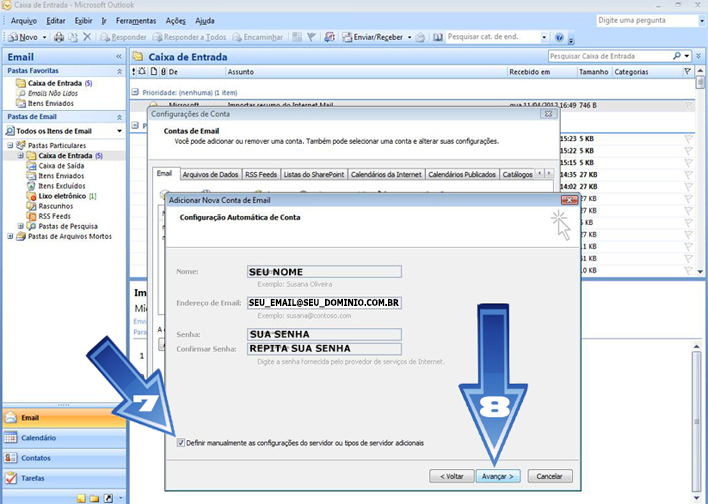Select the Caixa de Saída folder
This screenshot has height=504, width=708.
tap(55, 166)
